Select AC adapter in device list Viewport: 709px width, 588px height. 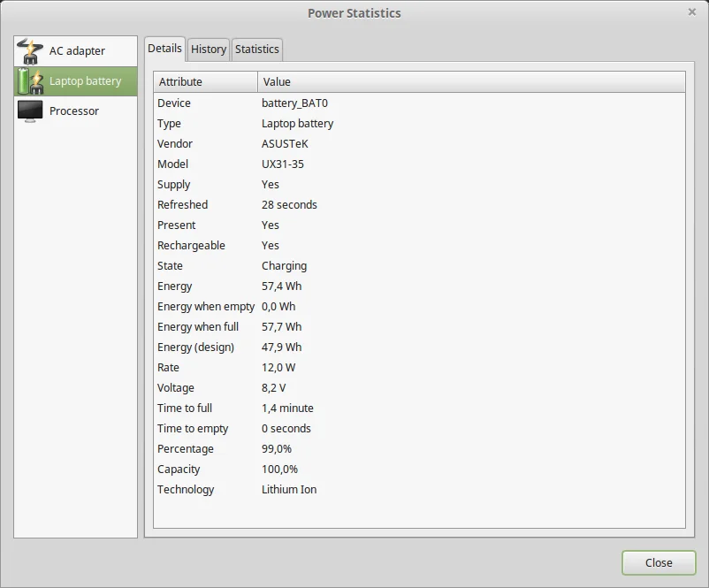[x=75, y=51]
